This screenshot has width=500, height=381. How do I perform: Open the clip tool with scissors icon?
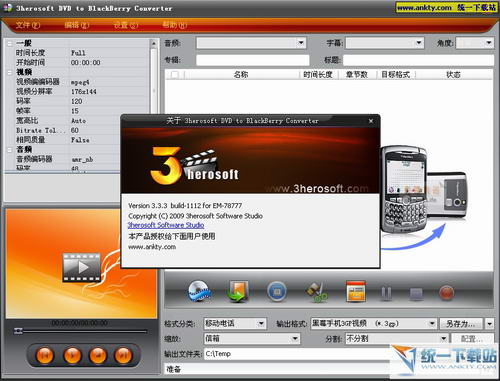coord(316,292)
